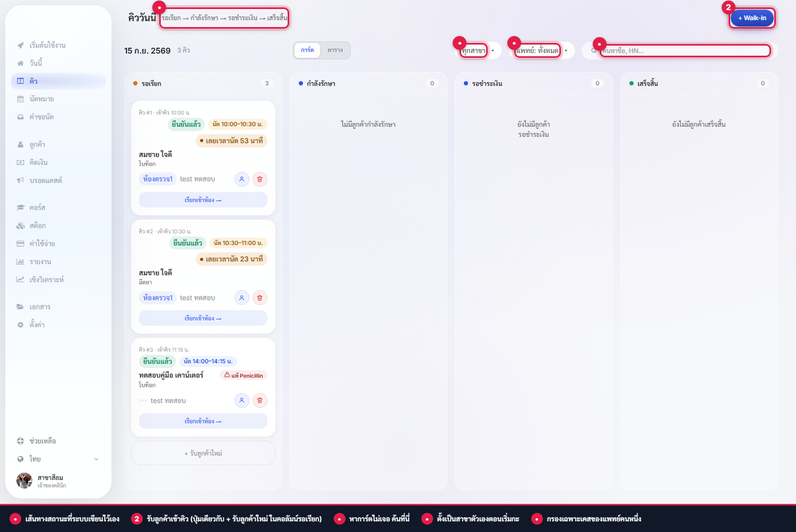
Task: Open เอกสาร documents section
Action: tap(58, 307)
